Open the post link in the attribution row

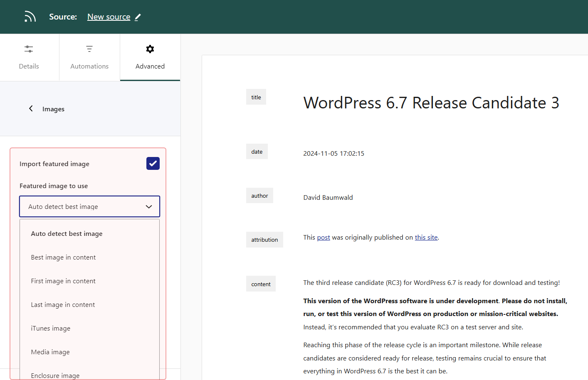tap(324, 237)
